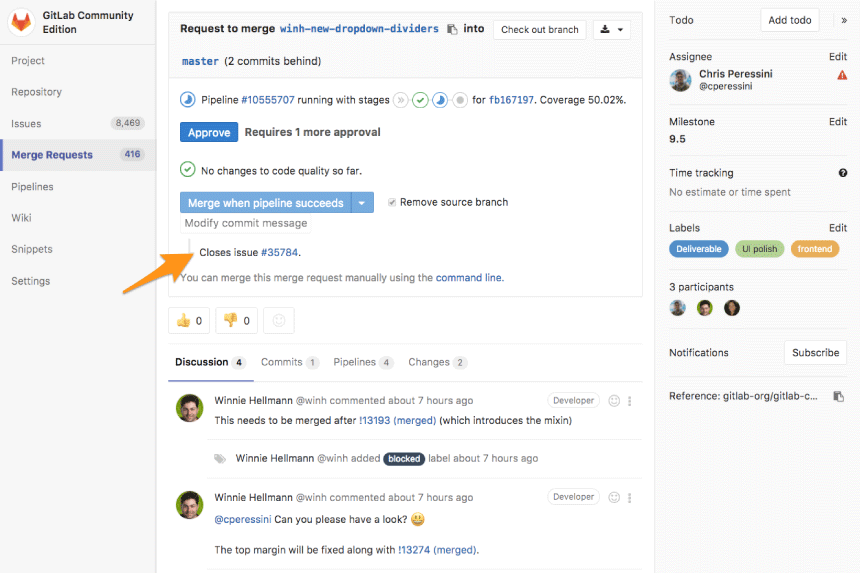Click winh-new-dropdown-dividers branch link
This screenshot has width=860, height=573.
359,29
